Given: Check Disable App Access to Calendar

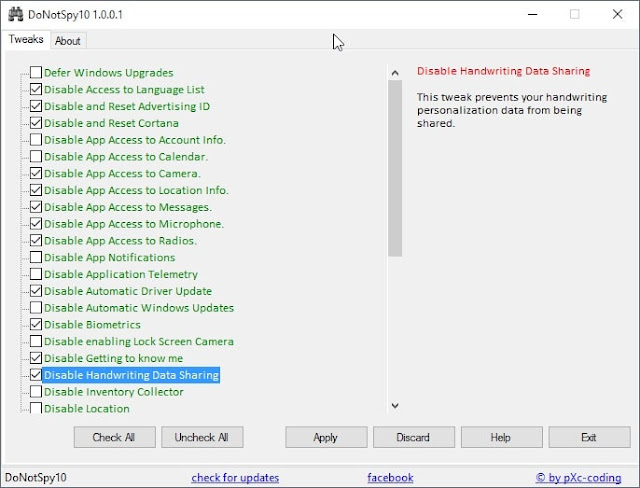Looking at the screenshot, I should tap(36, 156).
